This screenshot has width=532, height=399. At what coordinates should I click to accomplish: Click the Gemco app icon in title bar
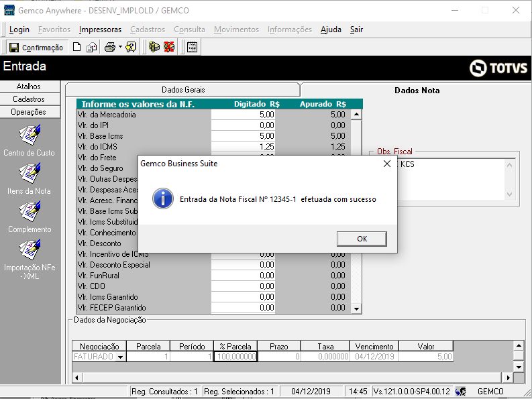click(9, 10)
